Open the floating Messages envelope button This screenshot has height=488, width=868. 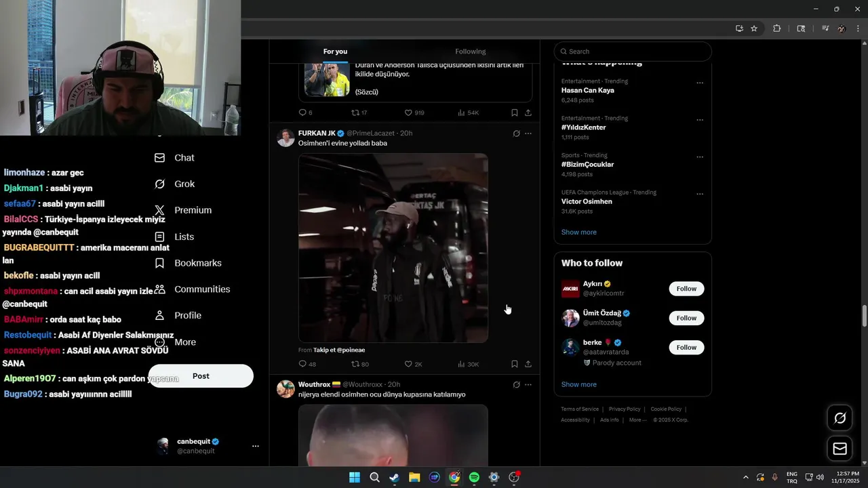pos(840,449)
